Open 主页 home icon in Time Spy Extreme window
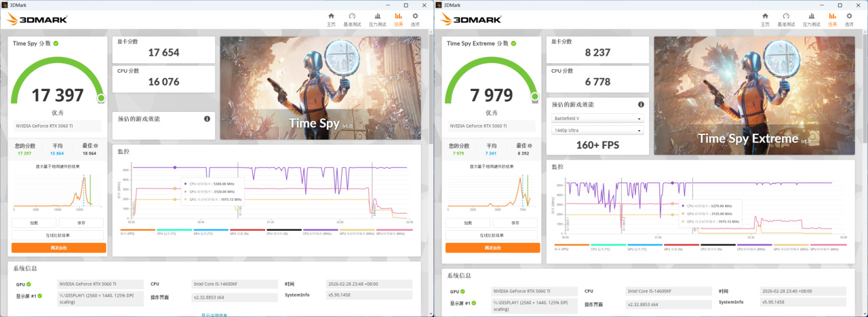The height and width of the screenshot is (317, 868). [765, 19]
